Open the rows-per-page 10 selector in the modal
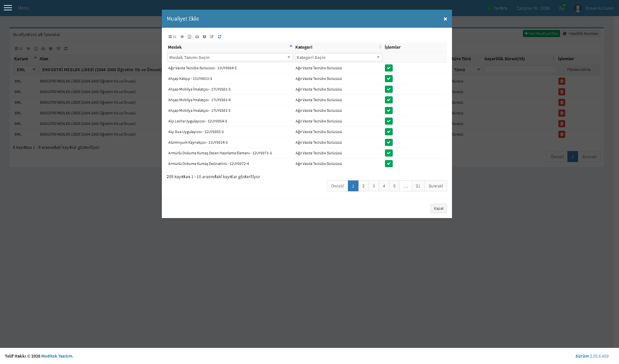Viewport: 619px width, 364px height. (172, 37)
